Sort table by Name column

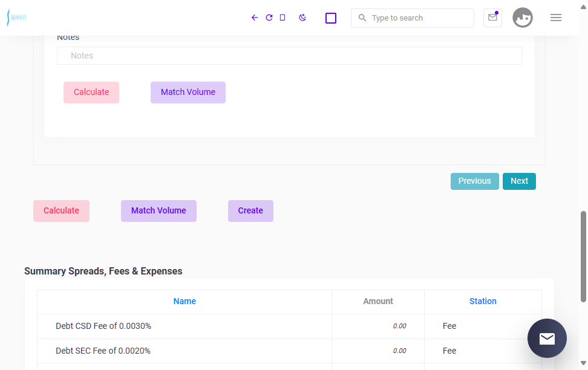point(185,302)
